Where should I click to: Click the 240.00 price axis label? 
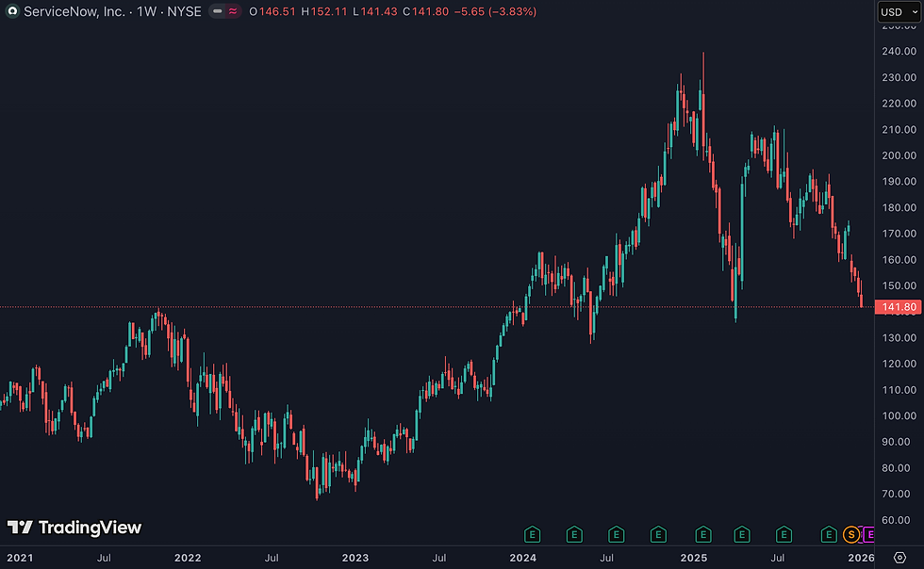899,51
